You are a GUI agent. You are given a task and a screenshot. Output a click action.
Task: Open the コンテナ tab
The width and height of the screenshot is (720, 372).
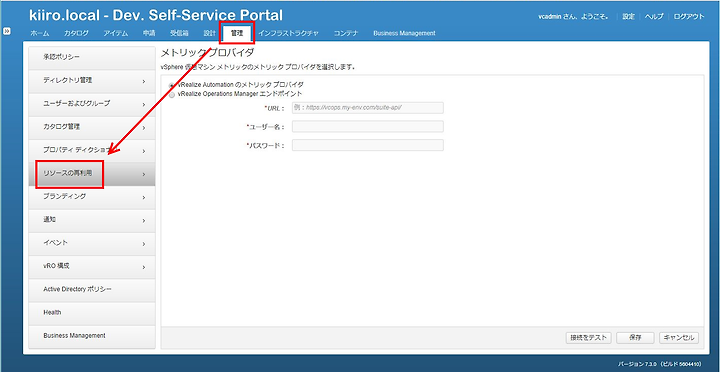pyautogui.click(x=346, y=33)
